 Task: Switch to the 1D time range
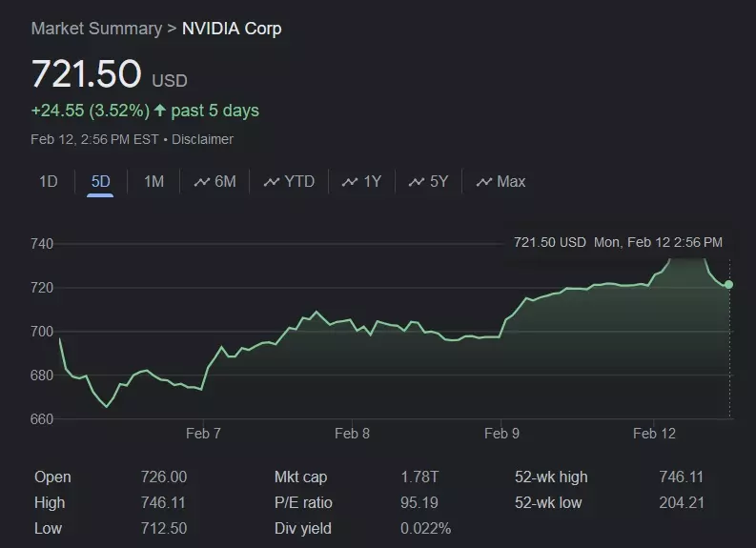tap(48, 181)
